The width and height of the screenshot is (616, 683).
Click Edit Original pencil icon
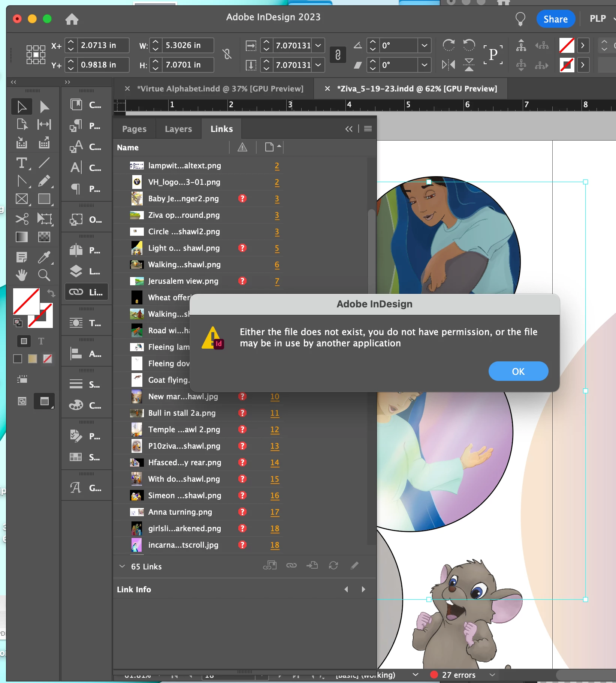[x=354, y=565]
